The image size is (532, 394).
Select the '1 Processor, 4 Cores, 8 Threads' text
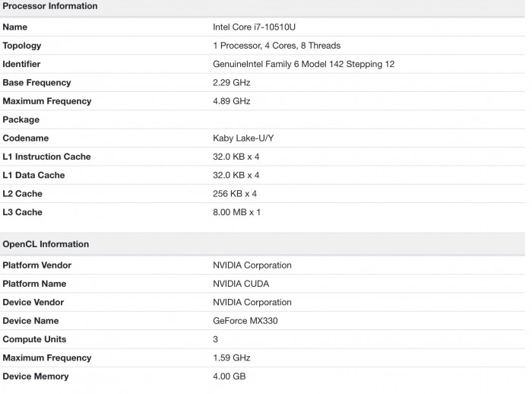[x=277, y=46]
